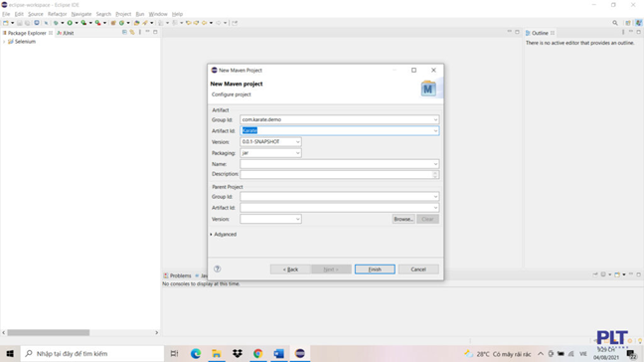The image size is (644, 362).
Task: Open the Window menu
Action: (x=158, y=14)
